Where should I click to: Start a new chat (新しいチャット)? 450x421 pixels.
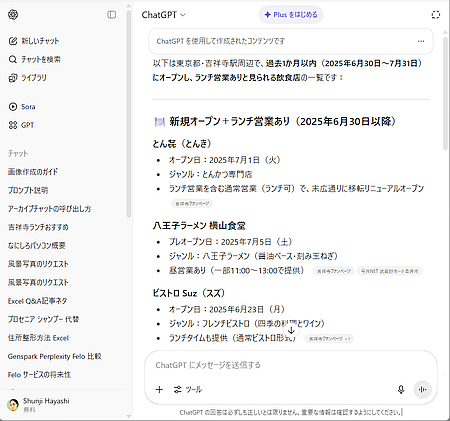[34, 41]
